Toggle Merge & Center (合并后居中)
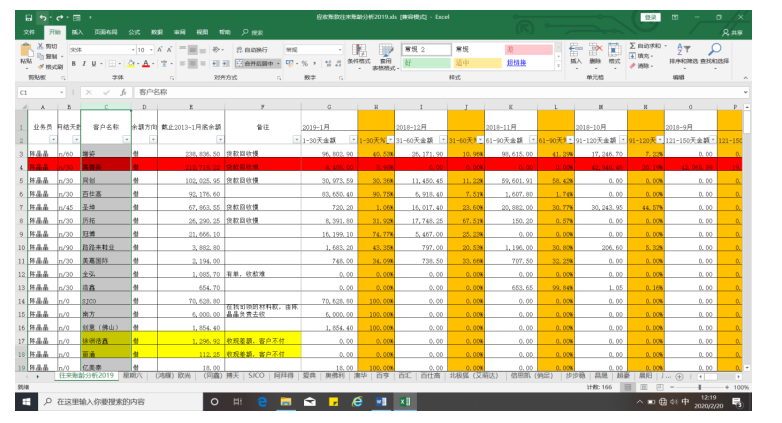Viewport: 782px width, 423px height. 256,64
